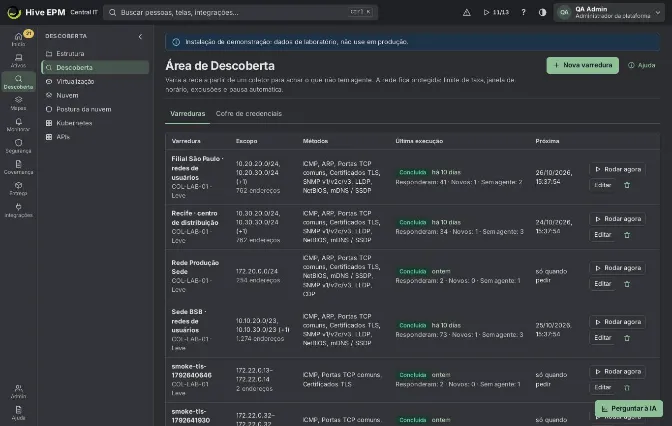Image resolution: width=672 pixels, height=426 pixels.
Task: Open Ativos in the left rail
Action: point(18,60)
